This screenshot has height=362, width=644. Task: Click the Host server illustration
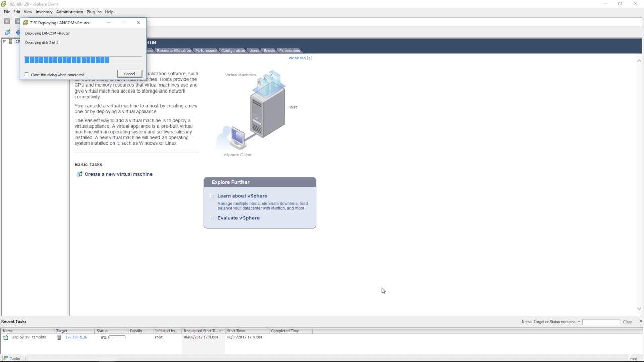267,104
